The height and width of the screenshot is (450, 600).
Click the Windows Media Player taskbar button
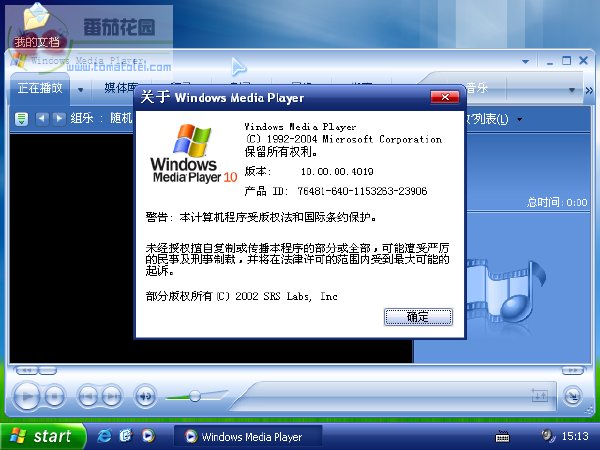(248, 437)
